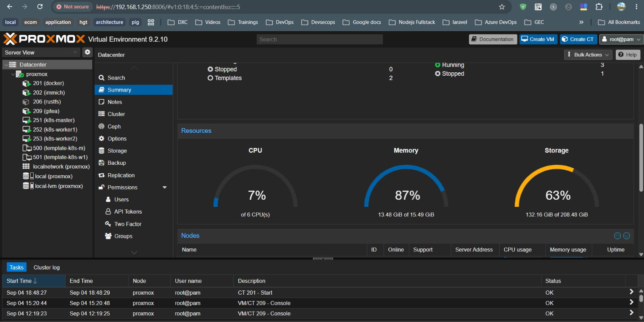Select VM 252 (k8s-worker1)
Image resolution: width=644 pixels, height=322 pixels.
pyautogui.click(x=55, y=129)
